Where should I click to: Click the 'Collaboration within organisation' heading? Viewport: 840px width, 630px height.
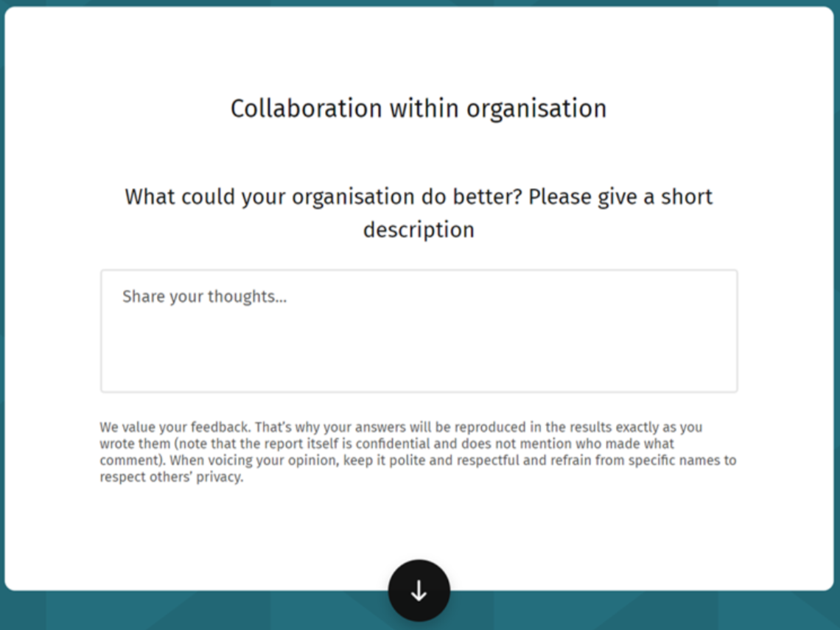tap(419, 108)
